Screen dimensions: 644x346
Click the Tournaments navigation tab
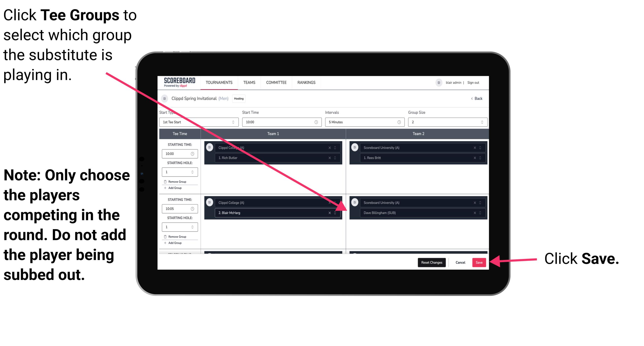coord(219,82)
